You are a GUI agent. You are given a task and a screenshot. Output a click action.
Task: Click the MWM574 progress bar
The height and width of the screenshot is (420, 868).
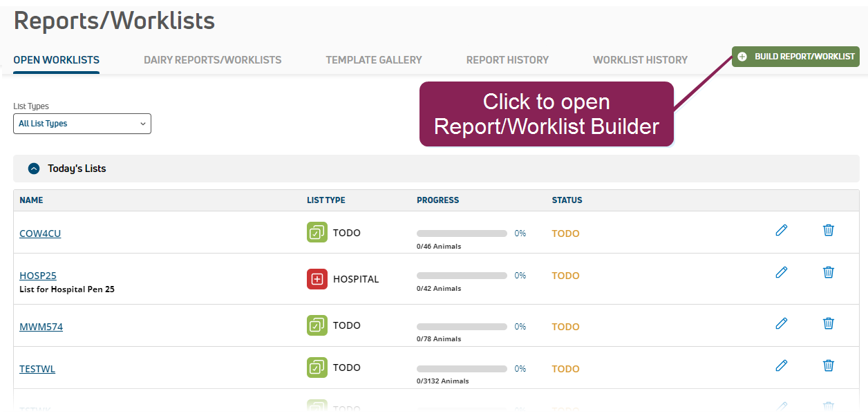tap(462, 327)
